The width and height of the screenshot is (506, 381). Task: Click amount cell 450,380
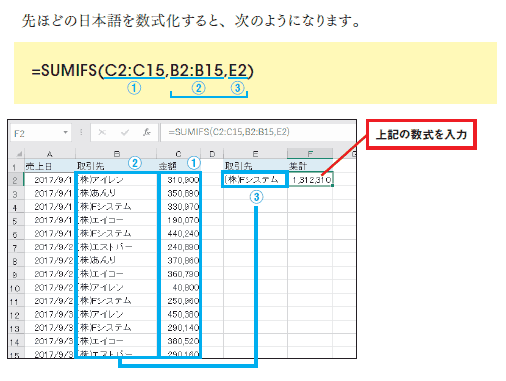click(x=180, y=314)
